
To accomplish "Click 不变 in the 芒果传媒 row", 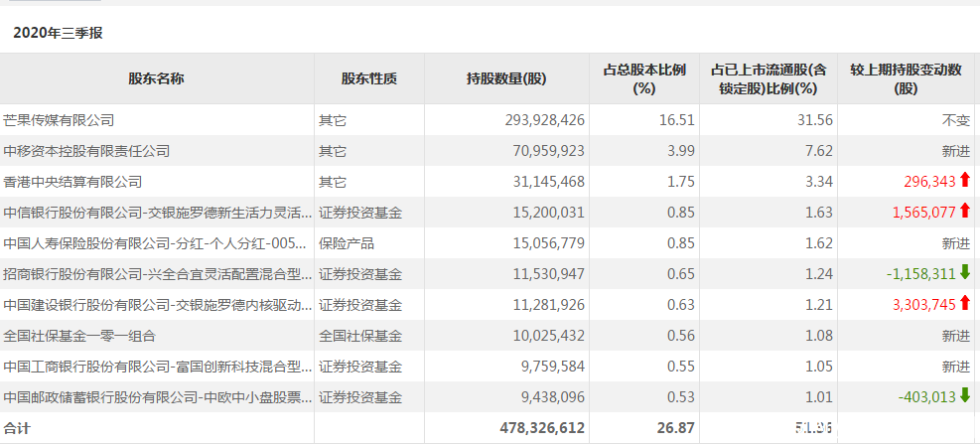I will tap(956, 120).
